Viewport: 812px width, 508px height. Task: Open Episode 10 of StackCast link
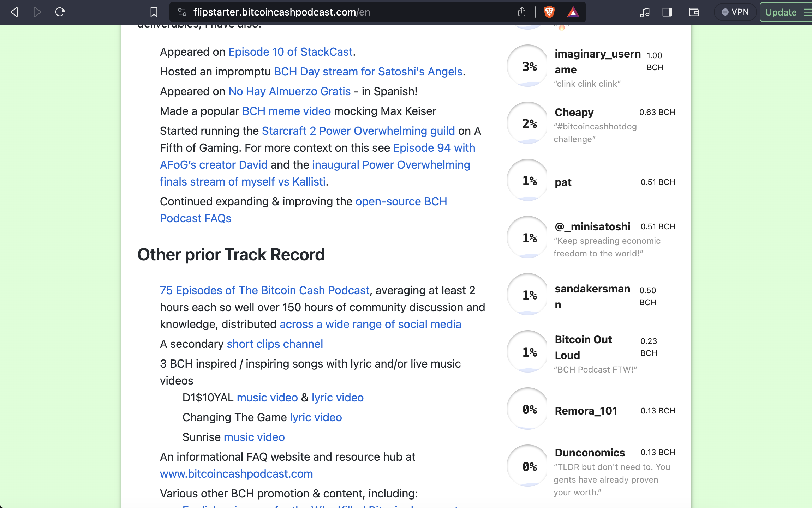290,52
